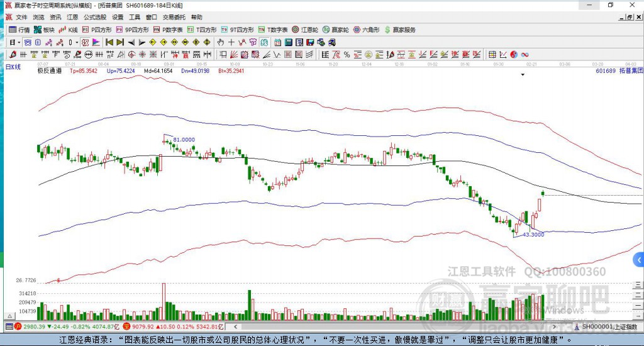This screenshot has width=644, height=346.
Task: Open the 江恩轮 Gann wheel tool
Action: [x=305, y=30]
